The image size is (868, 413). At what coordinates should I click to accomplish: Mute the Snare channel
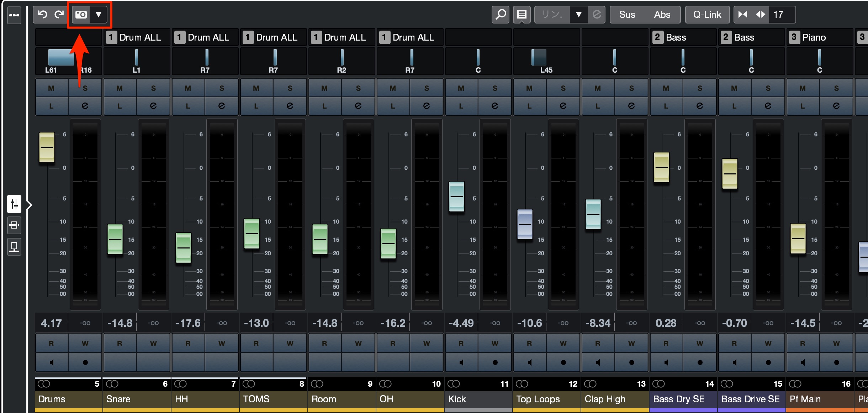pos(120,88)
